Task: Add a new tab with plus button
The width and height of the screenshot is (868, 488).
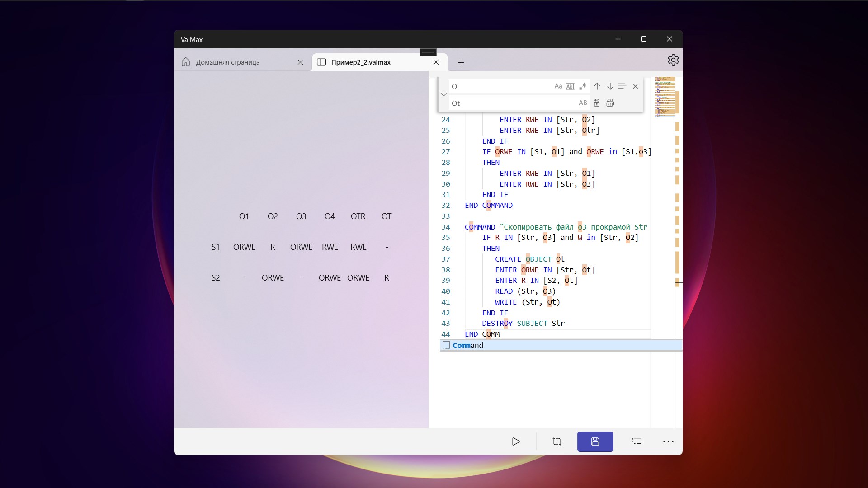Action: 461,63
